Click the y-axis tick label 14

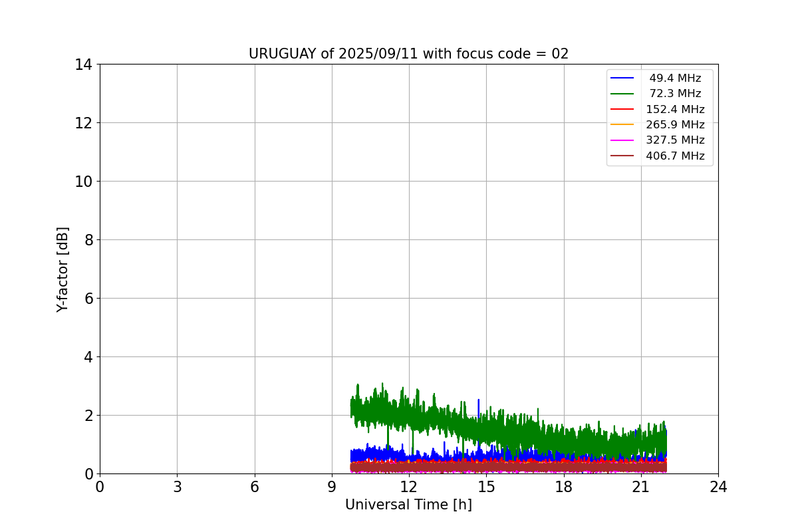pyautogui.click(x=83, y=65)
